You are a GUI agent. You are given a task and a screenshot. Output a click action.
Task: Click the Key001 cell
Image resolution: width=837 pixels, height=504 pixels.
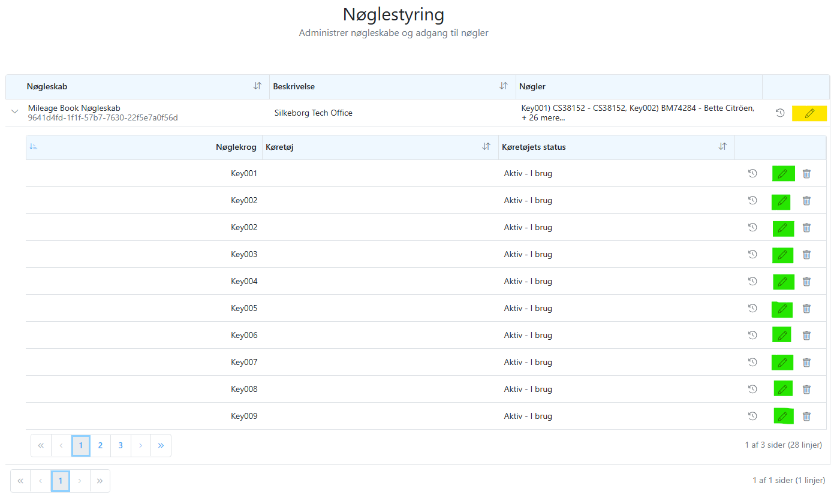pyautogui.click(x=244, y=173)
